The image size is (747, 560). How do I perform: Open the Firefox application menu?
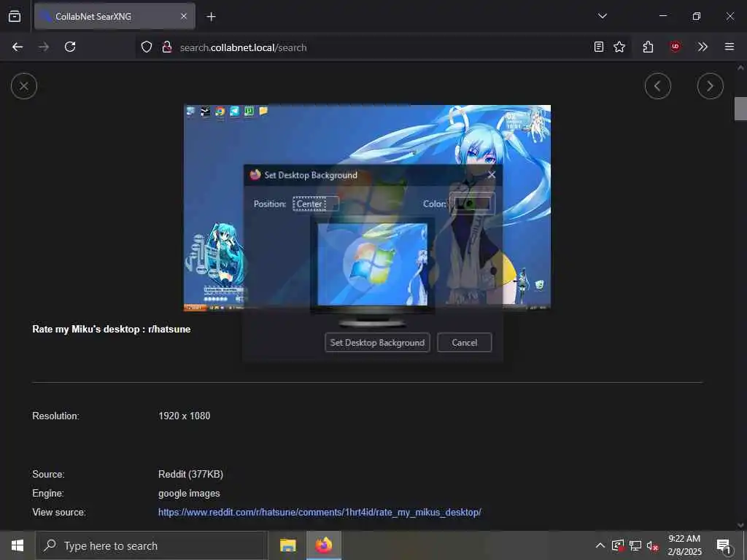[x=729, y=47]
